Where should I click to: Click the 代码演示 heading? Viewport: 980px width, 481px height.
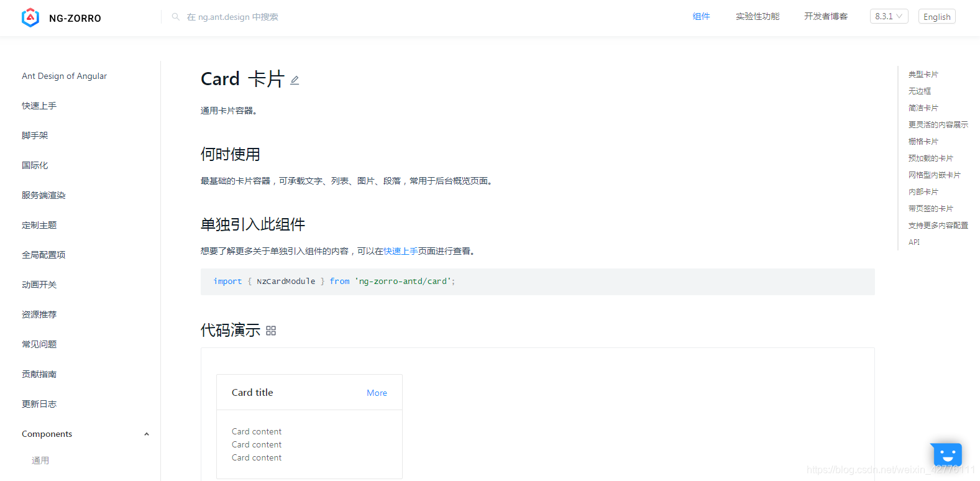point(231,330)
